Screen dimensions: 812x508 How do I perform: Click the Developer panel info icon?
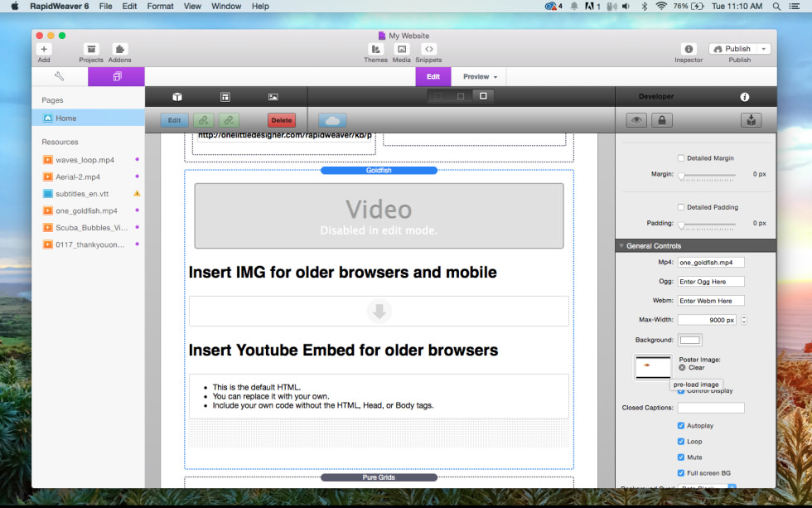(745, 97)
